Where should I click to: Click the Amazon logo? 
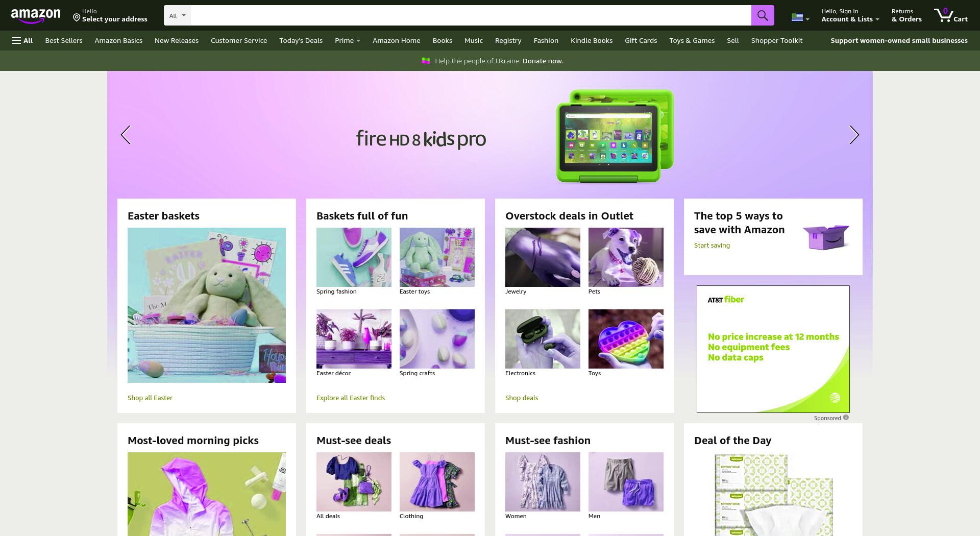click(36, 16)
